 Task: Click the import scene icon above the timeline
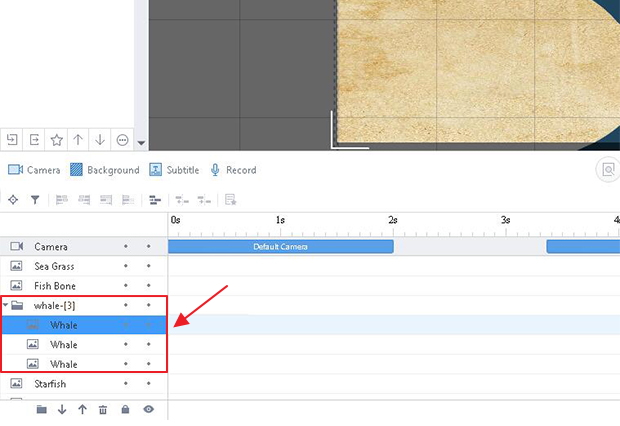12,140
